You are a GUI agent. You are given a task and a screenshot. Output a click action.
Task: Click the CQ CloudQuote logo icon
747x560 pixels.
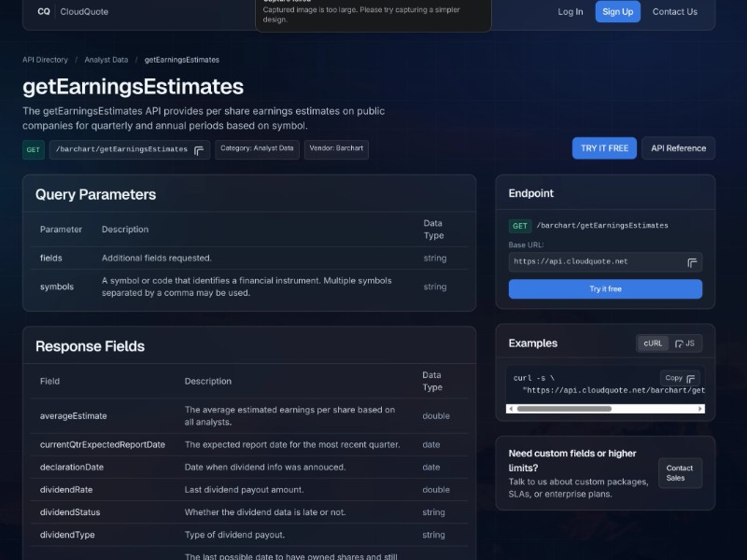pyautogui.click(x=43, y=11)
